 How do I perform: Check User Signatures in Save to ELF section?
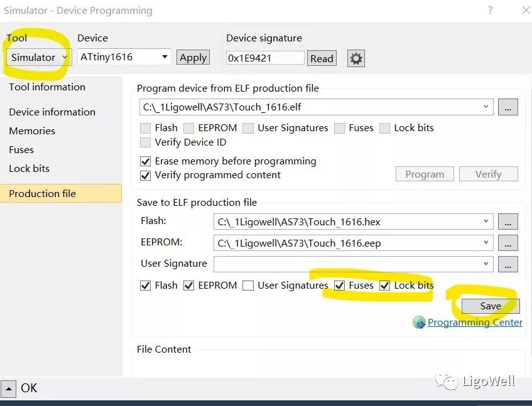pos(248,286)
